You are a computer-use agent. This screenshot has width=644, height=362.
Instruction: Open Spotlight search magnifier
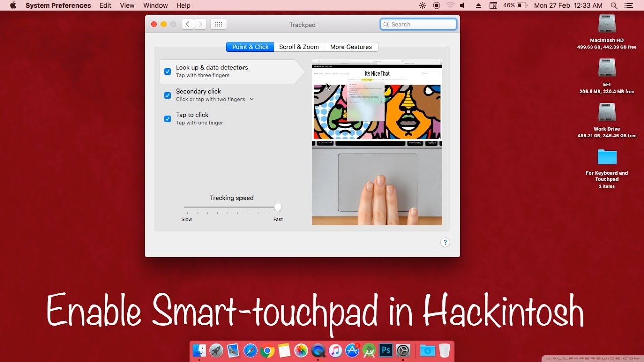click(x=614, y=5)
